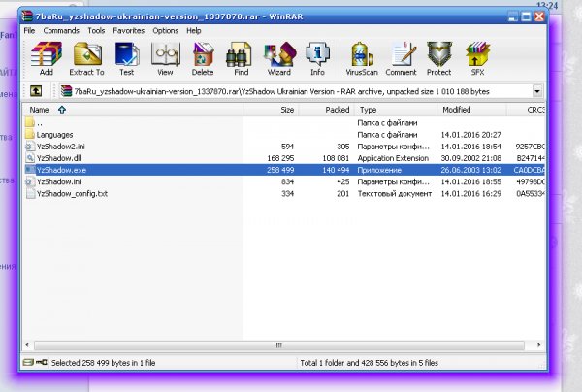Screen dimensions: 582x392
Task: Open Extract To from the toolbar
Action: pyautogui.click(x=87, y=59)
